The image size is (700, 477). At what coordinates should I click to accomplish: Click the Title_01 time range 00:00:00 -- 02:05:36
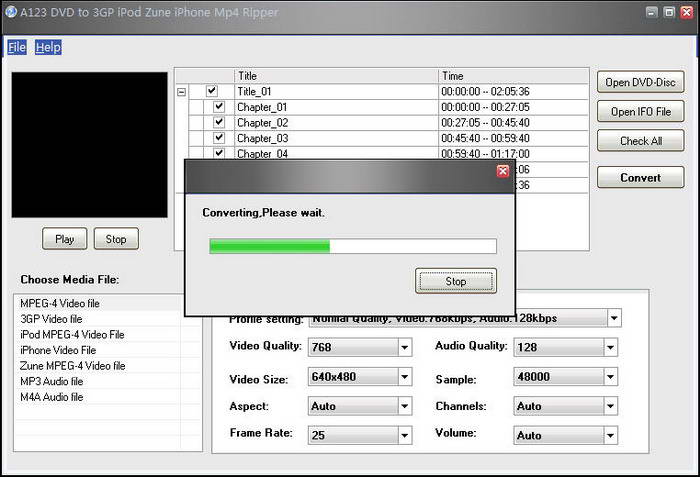[485, 92]
